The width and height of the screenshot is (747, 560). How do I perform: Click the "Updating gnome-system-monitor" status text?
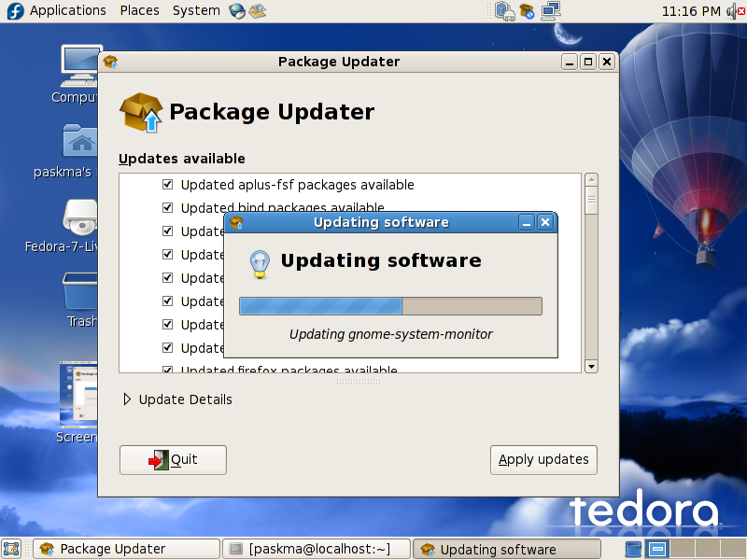pos(390,334)
